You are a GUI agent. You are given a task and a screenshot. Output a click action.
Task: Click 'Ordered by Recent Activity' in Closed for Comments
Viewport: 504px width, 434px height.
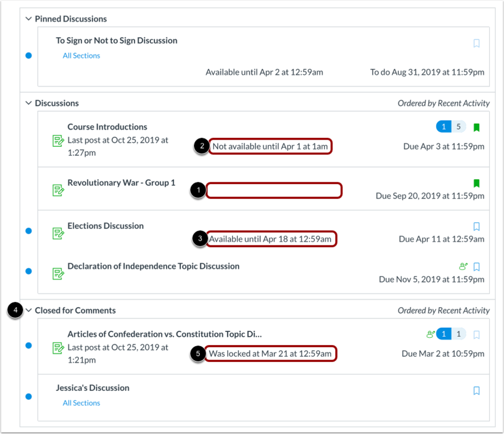point(443,311)
